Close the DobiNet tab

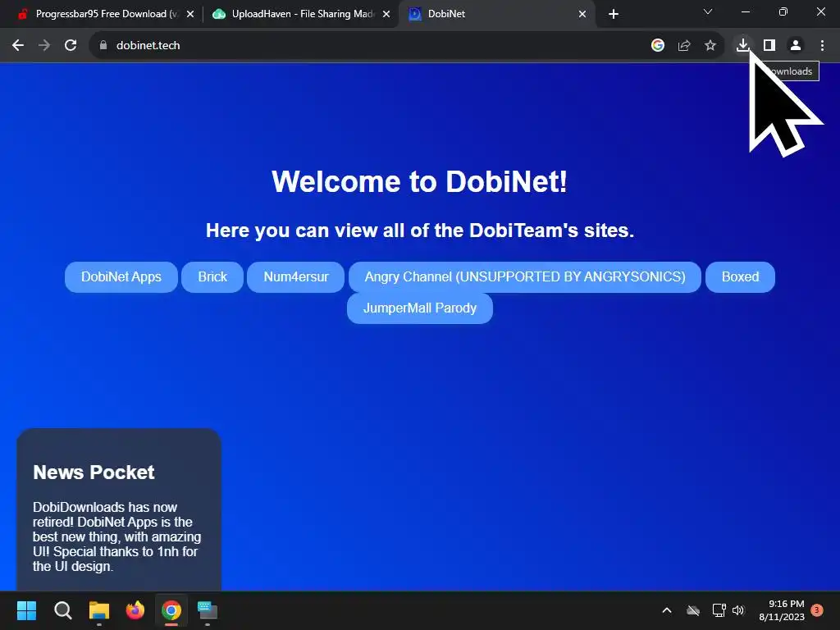582,15
